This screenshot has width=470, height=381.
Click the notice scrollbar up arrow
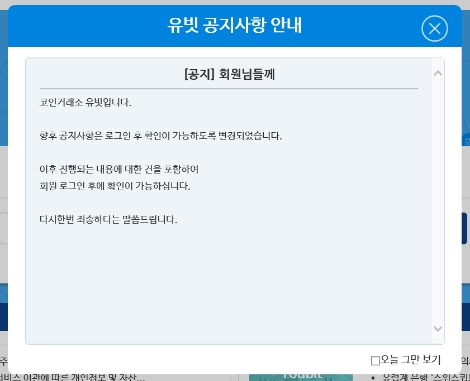click(x=438, y=73)
